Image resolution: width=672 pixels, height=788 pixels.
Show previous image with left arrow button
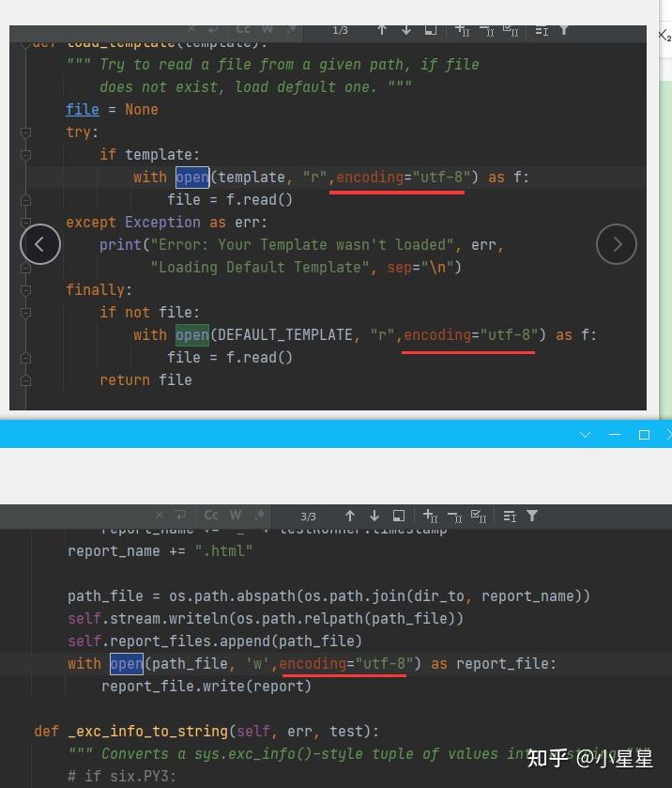[x=40, y=244]
